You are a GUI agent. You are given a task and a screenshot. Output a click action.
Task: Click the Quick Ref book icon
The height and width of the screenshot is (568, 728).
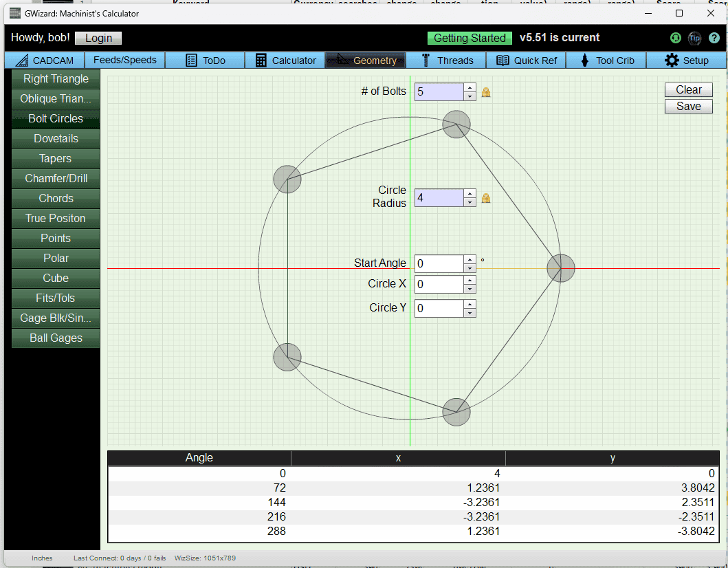pyautogui.click(x=504, y=60)
